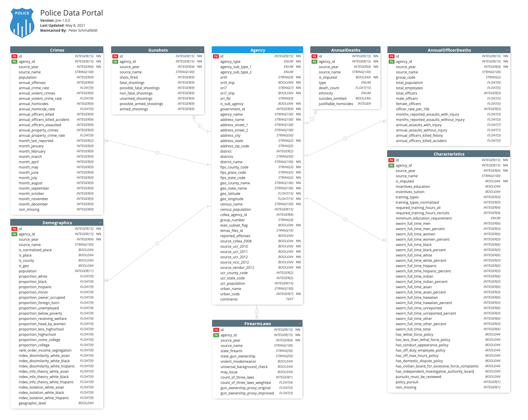Viewport: 528px width, 420px height.
Task: Select agency_sub_type_1 row in Agency
Action: tap(258, 67)
